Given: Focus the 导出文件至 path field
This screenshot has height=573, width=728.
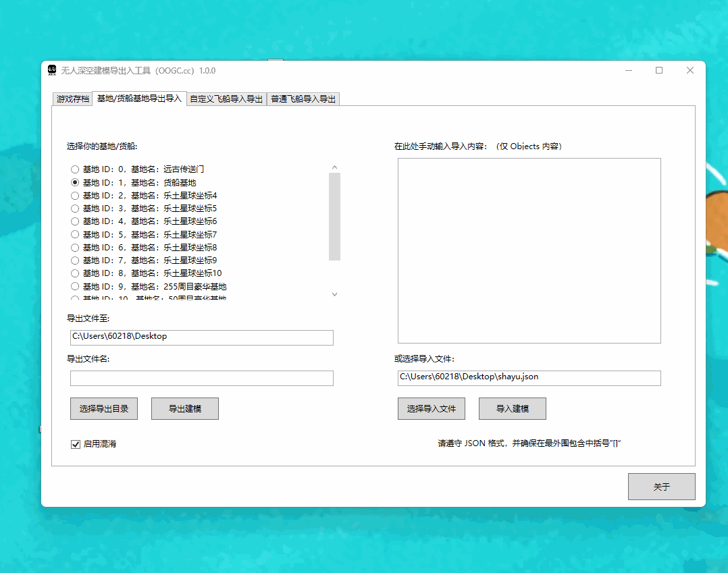Looking at the screenshot, I should pos(201,337).
